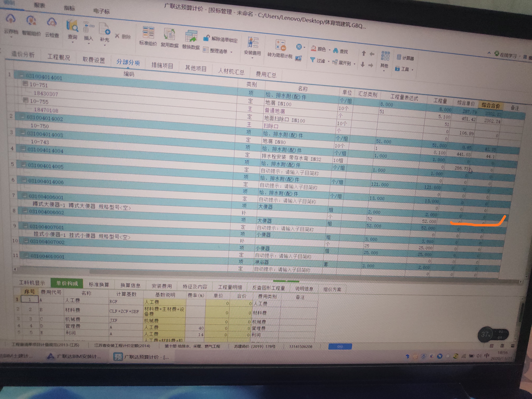This screenshot has height=399, width=532.
Task: Collapse row 031004014001 tree node
Action: pyautogui.click(x=21, y=75)
